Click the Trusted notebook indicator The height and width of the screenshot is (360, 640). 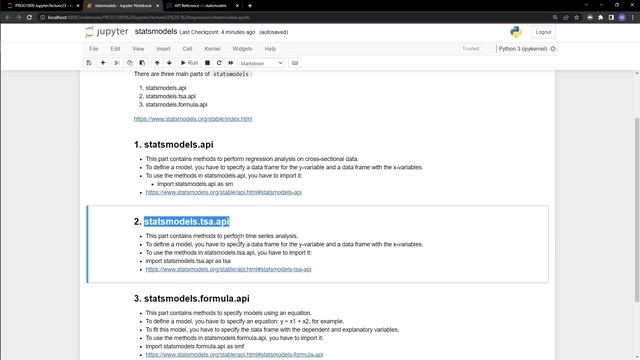471,49
